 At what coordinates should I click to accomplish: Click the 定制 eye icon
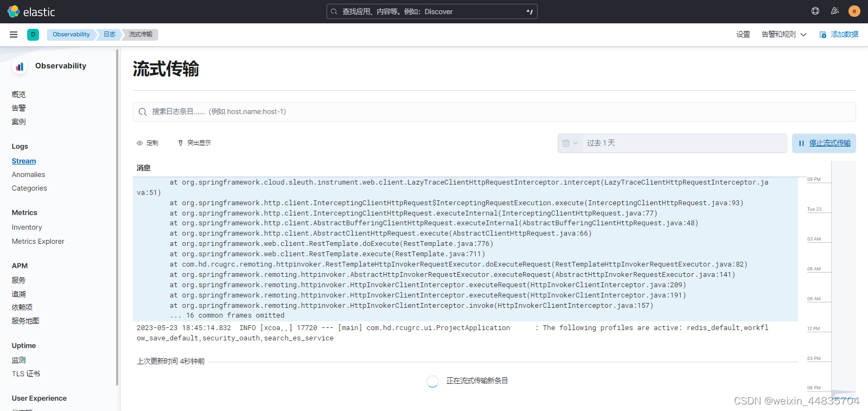pos(140,143)
